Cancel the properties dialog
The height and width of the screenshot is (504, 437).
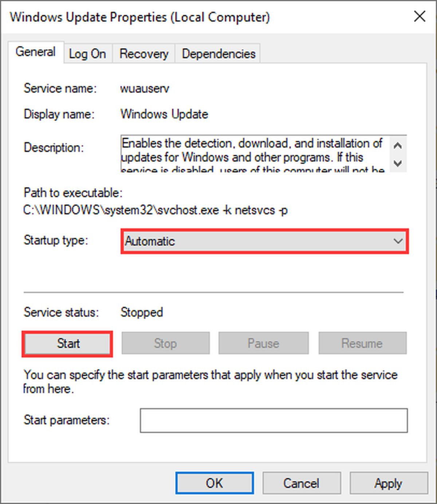(302, 483)
